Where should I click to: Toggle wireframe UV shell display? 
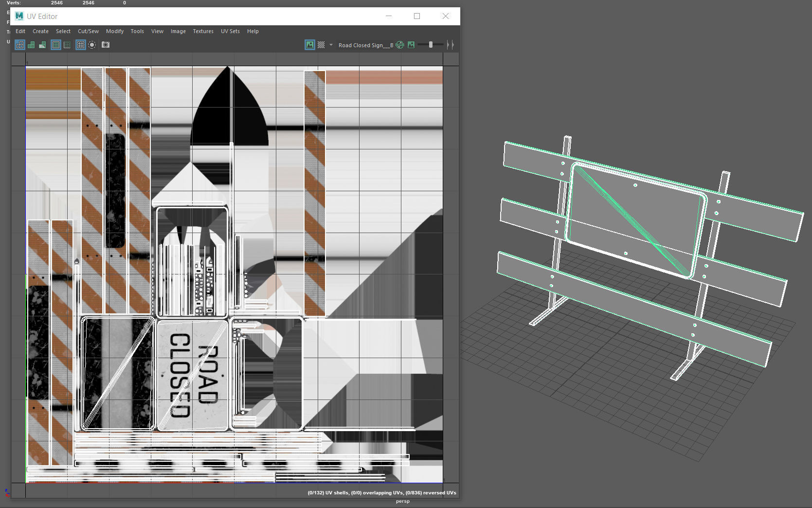20,45
